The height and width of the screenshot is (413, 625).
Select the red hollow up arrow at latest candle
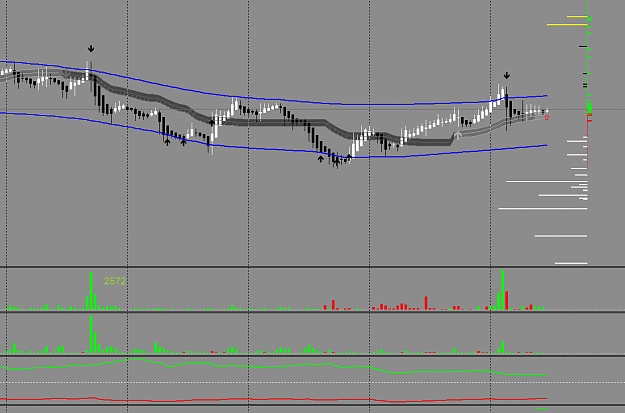pyautogui.click(x=546, y=117)
